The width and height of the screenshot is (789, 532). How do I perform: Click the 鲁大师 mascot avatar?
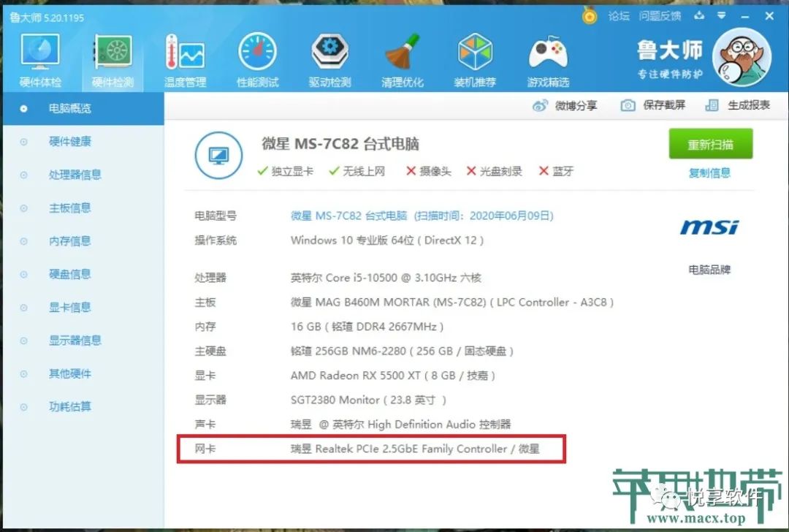[742, 57]
